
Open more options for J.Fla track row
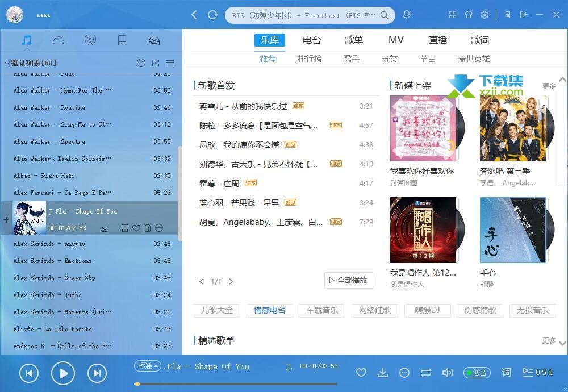click(x=159, y=228)
